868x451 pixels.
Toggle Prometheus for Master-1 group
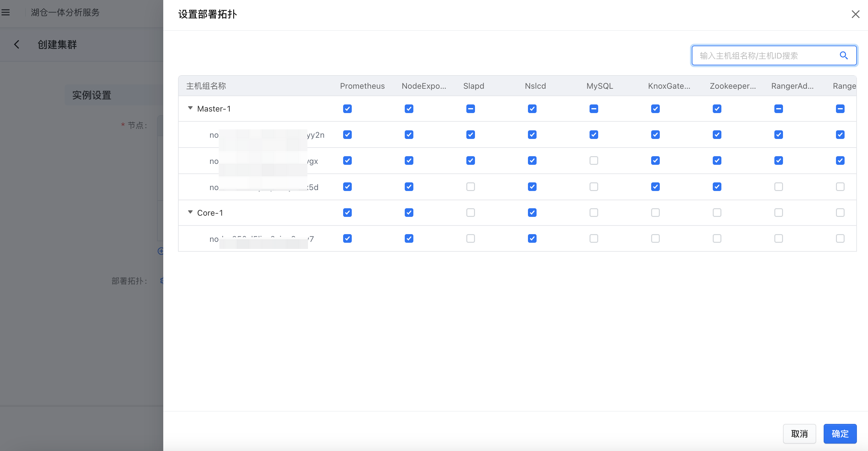pyautogui.click(x=347, y=108)
